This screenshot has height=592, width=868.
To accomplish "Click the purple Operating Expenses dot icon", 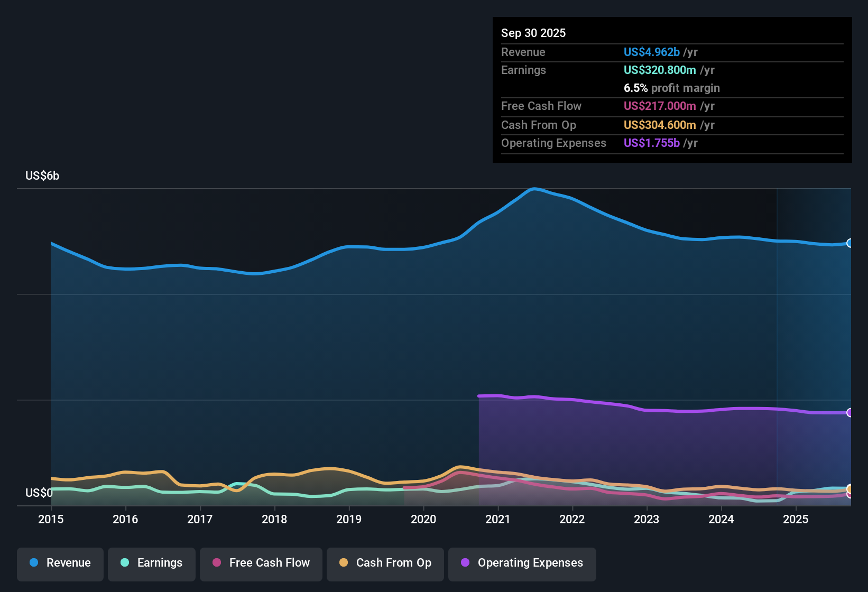I will [465, 563].
